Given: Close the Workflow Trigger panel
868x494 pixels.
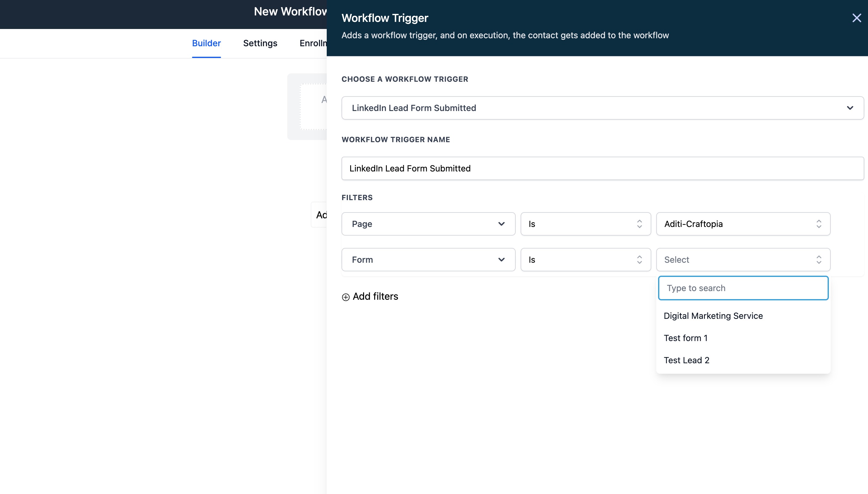Looking at the screenshot, I should tap(857, 18).
